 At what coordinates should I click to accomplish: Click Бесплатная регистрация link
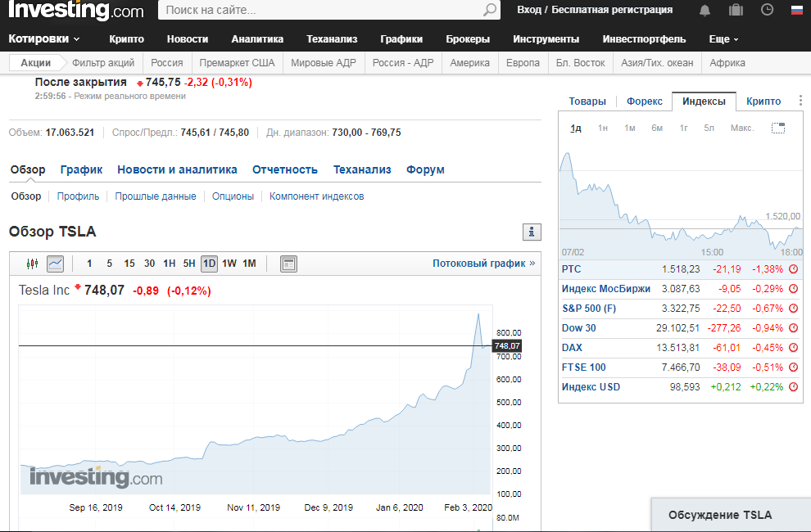(x=612, y=10)
